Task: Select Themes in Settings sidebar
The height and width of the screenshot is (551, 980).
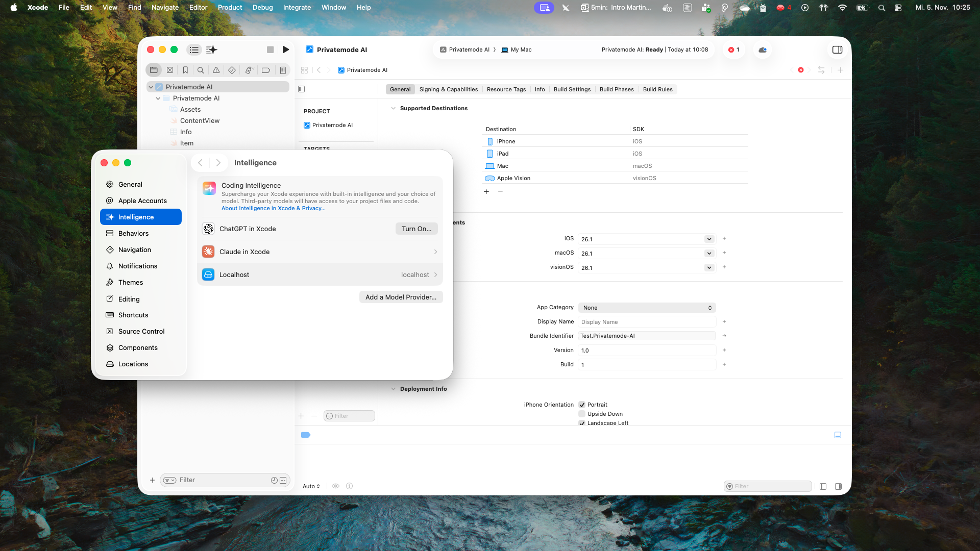Action: 141,283
